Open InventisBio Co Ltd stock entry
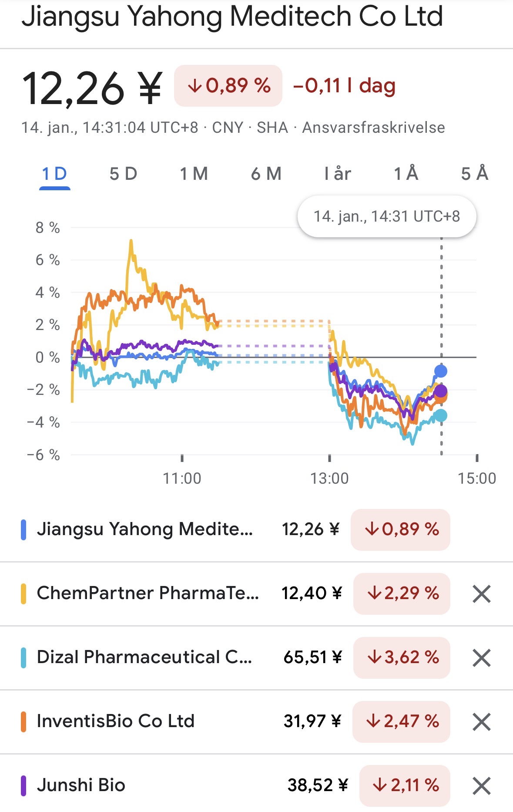This screenshot has width=513, height=812. tap(116, 721)
